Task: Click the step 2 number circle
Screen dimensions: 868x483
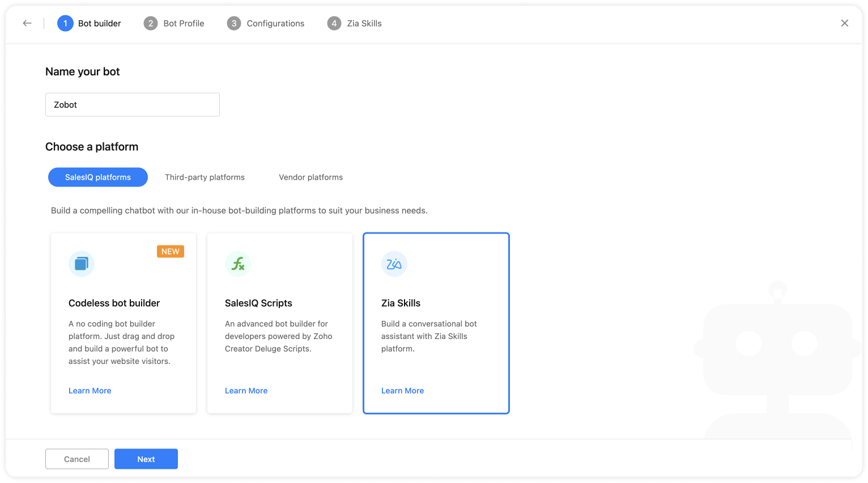Action: pos(151,23)
